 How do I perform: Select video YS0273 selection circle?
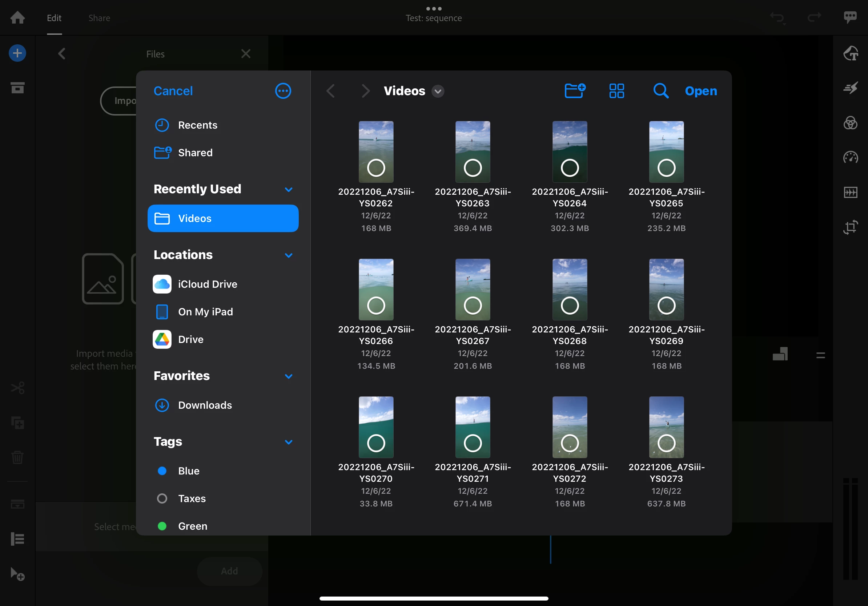point(666,443)
